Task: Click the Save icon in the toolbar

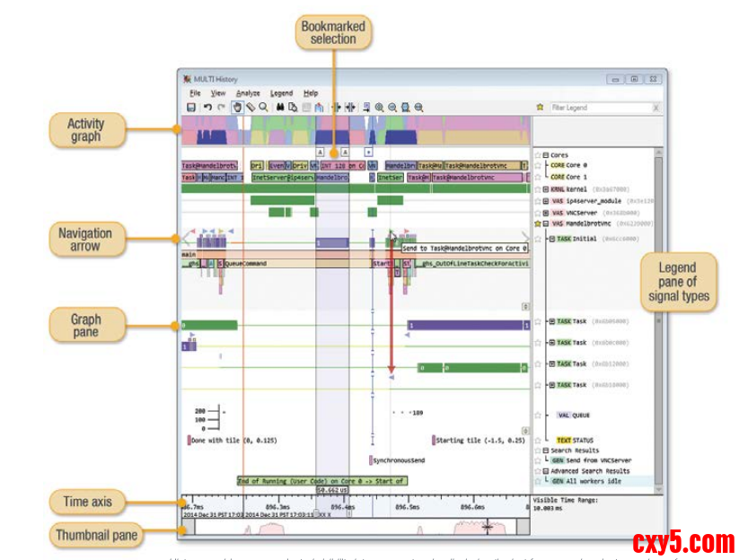Action: (191, 108)
